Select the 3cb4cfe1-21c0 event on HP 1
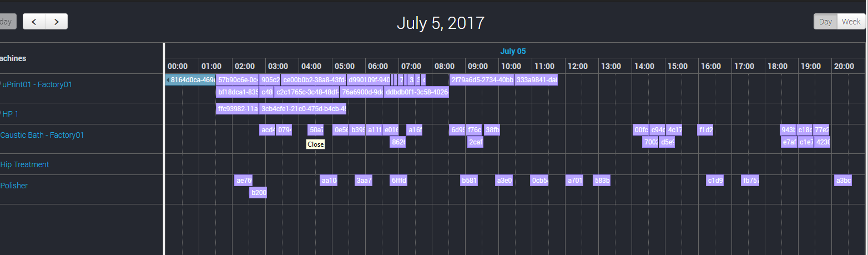This screenshot has height=255, width=868. (302, 109)
